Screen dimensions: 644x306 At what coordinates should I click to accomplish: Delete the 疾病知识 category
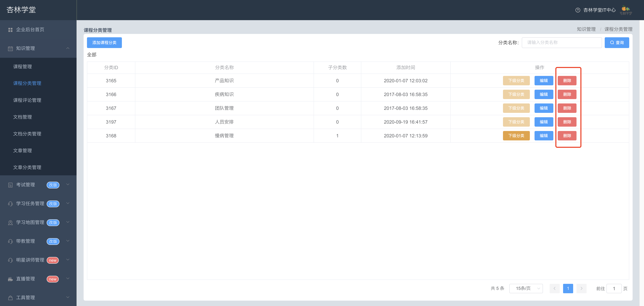(x=567, y=94)
